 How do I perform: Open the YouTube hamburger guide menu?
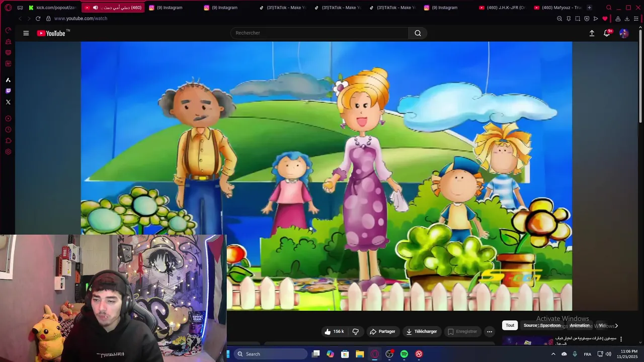pyautogui.click(x=26, y=33)
